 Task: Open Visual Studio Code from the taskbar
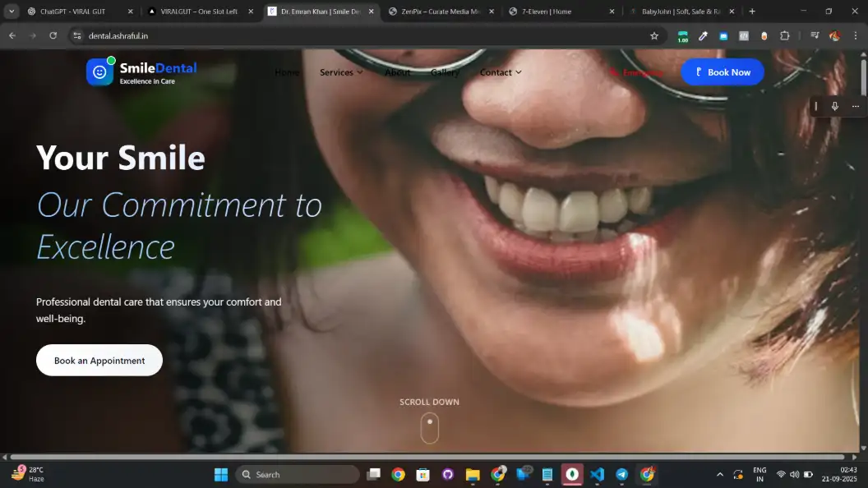pyautogui.click(x=598, y=475)
